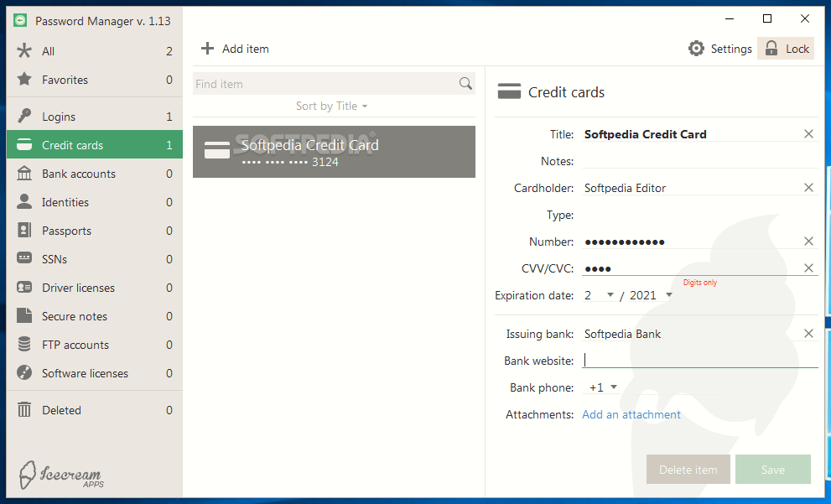Click the Title field text Softpedia Credit Card

645,134
